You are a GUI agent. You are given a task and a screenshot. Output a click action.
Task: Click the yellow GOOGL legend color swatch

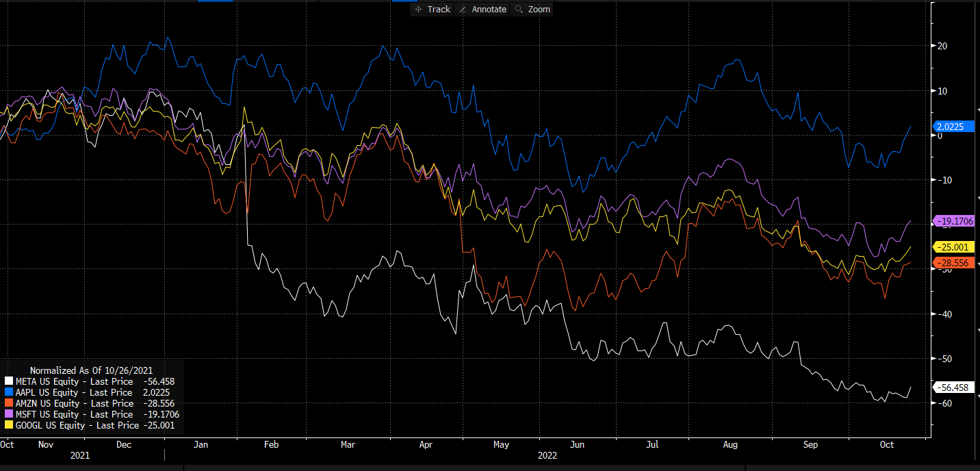pos(8,425)
